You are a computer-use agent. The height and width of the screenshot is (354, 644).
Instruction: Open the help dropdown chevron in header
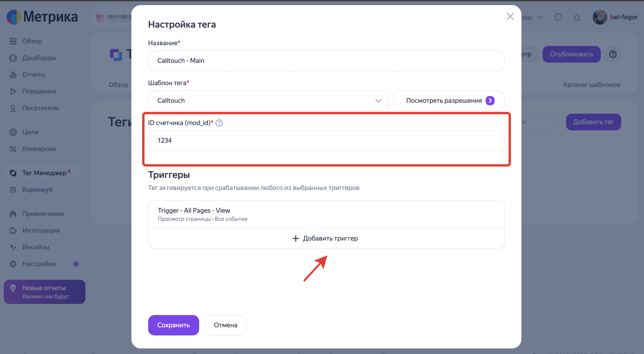tap(540, 17)
